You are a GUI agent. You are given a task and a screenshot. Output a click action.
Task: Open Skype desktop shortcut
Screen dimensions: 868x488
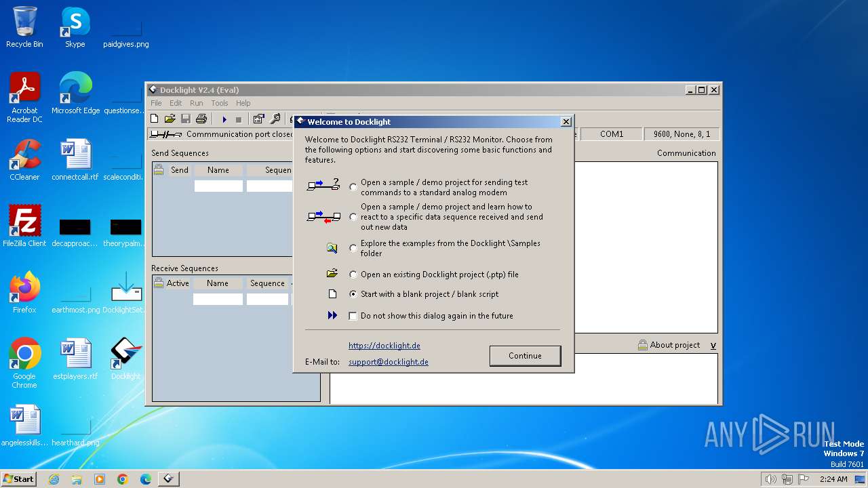(75, 27)
